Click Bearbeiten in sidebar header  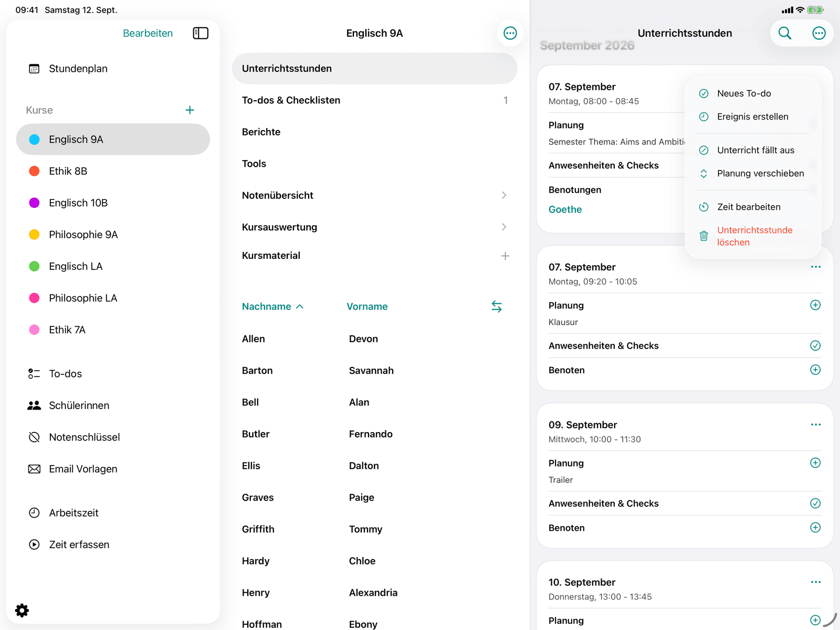tap(148, 33)
